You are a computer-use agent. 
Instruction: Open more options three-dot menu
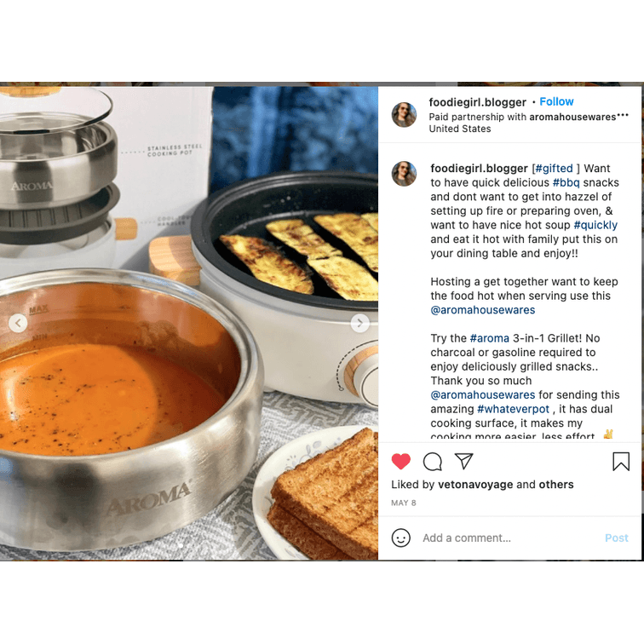click(623, 116)
